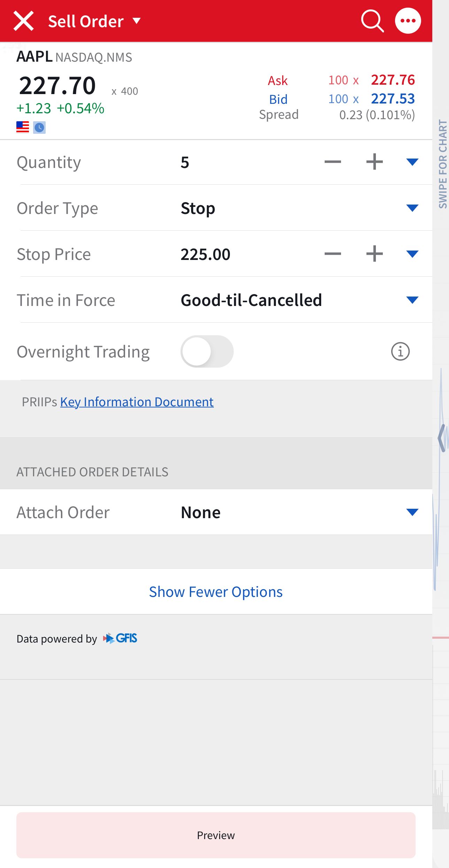Close the Sell Order screen
The width and height of the screenshot is (449, 868).
(23, 21)
